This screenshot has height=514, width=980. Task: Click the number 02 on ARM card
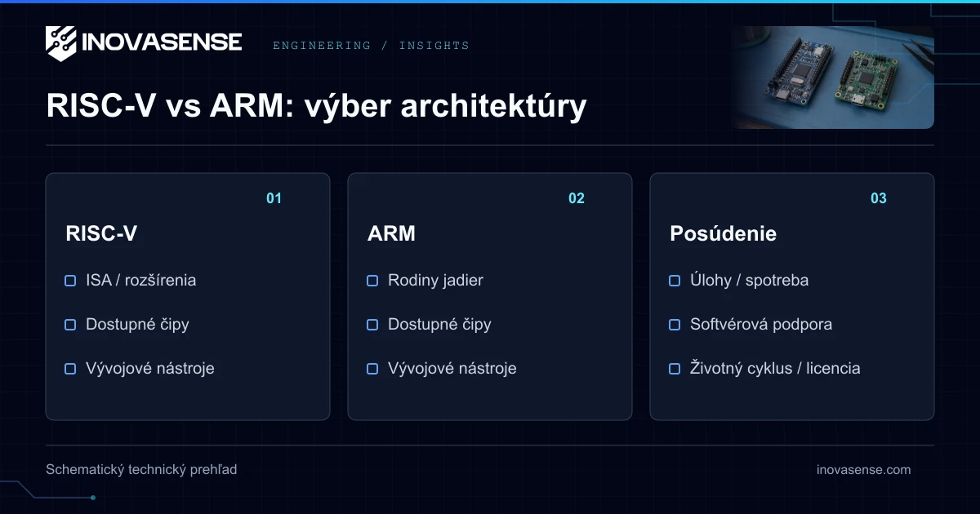[577, 198]
